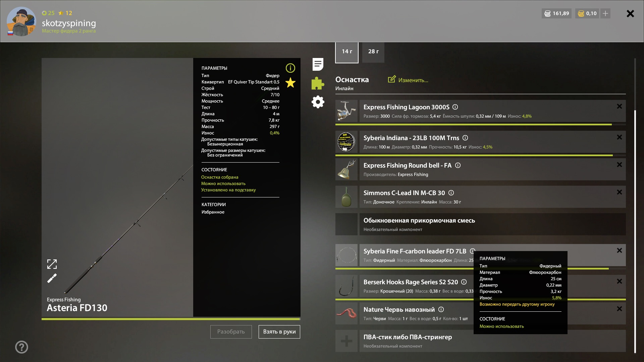Click the rig list vertical scrollbar
The width and height of the screenshot is (644, 362).
click(x=635, y=231)
